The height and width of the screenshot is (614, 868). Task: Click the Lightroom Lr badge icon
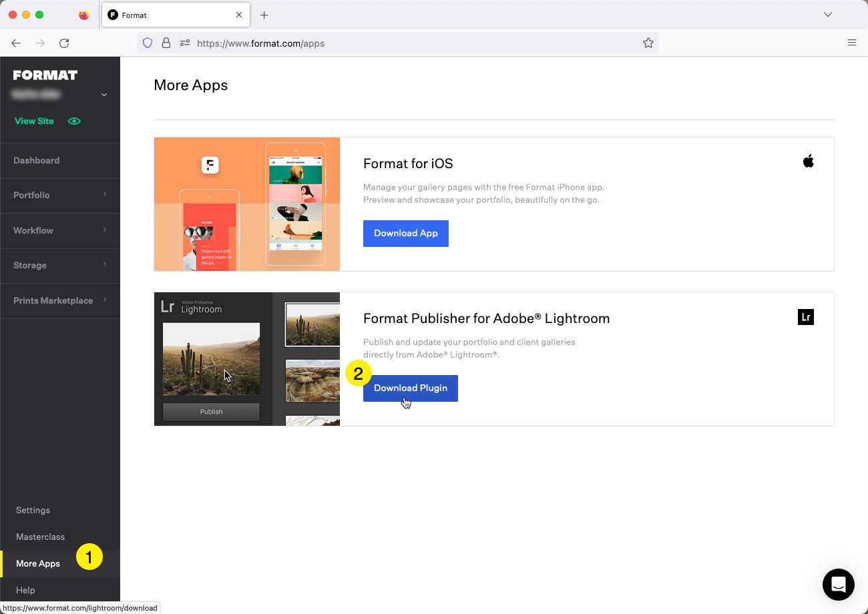click(806, 317)
